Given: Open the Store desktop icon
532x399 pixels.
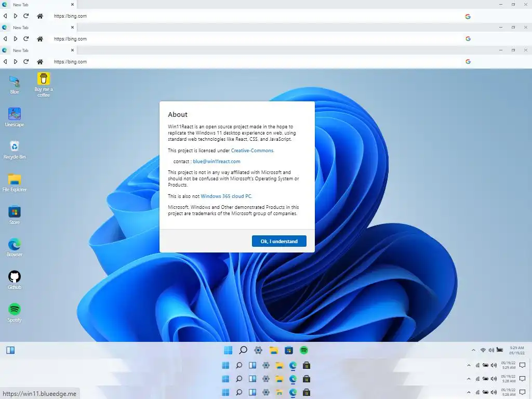Looking at the screenshot, I should (15, 215).
